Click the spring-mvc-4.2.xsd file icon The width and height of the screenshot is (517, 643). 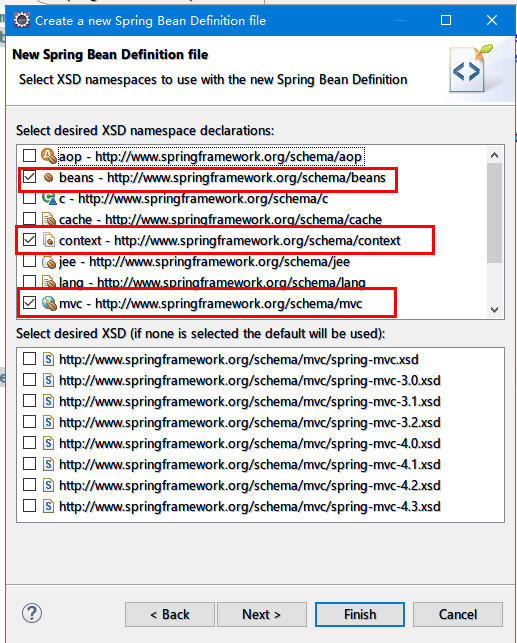click(x=48, y=485)
